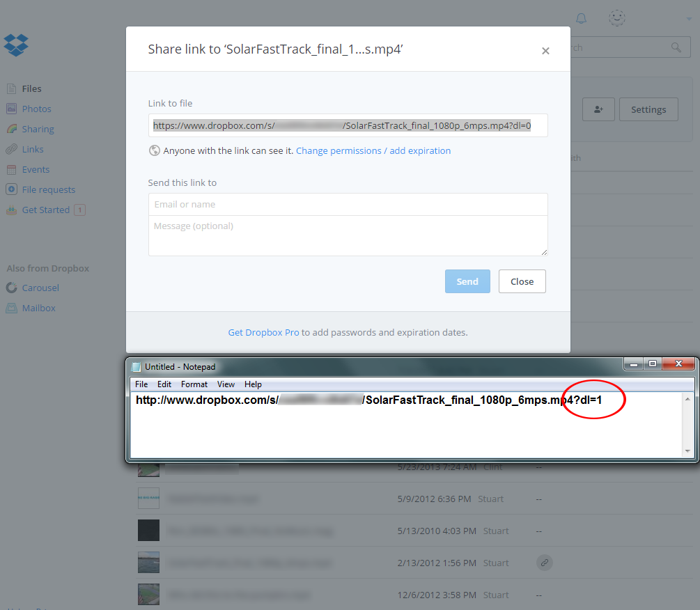This screenshot has height=610, width=700.
Task: Click Change permissions / add expiration link
Action: [373, 151]
